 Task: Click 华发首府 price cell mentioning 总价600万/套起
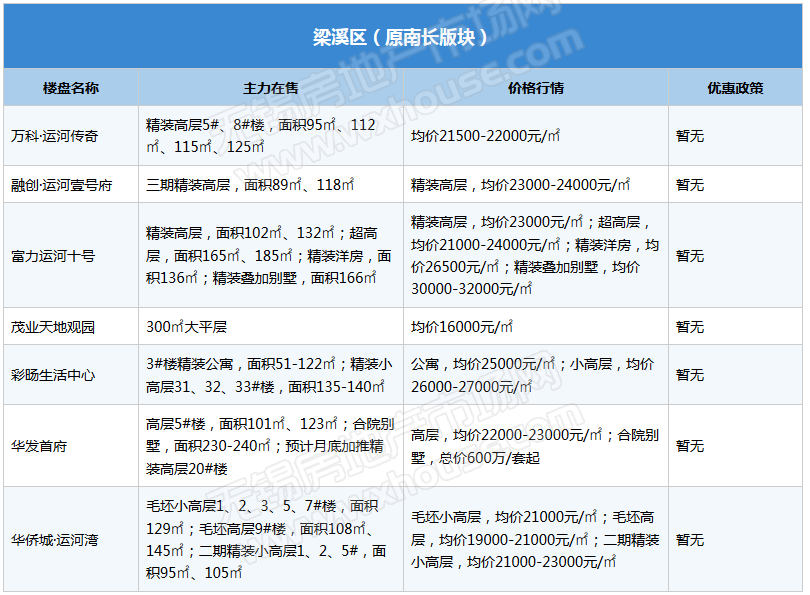pyautogui.click(x=534, y=446)
